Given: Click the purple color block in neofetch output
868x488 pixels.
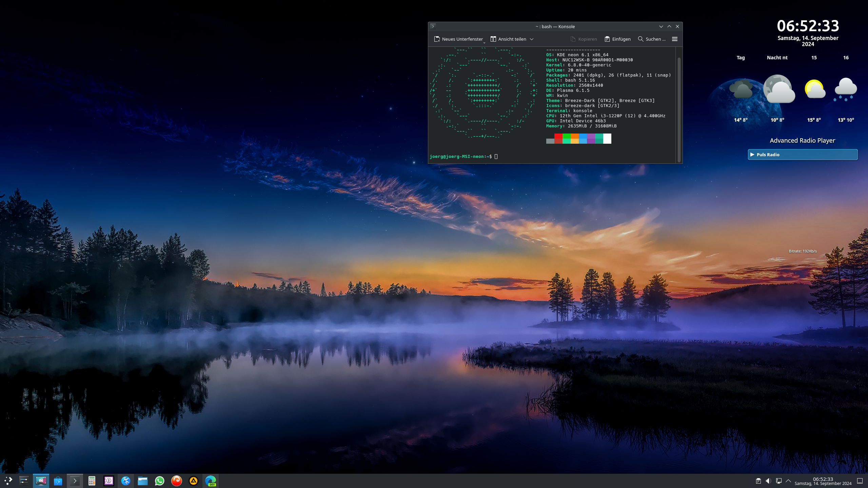Looking at the screenshot, I should (x=591, y=138).
